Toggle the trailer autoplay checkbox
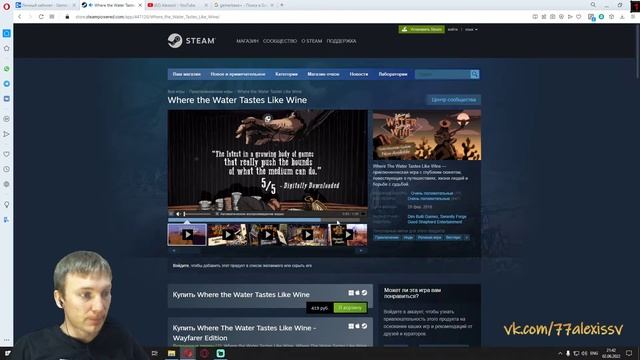640x360 pixels. [x=217, y=214]
